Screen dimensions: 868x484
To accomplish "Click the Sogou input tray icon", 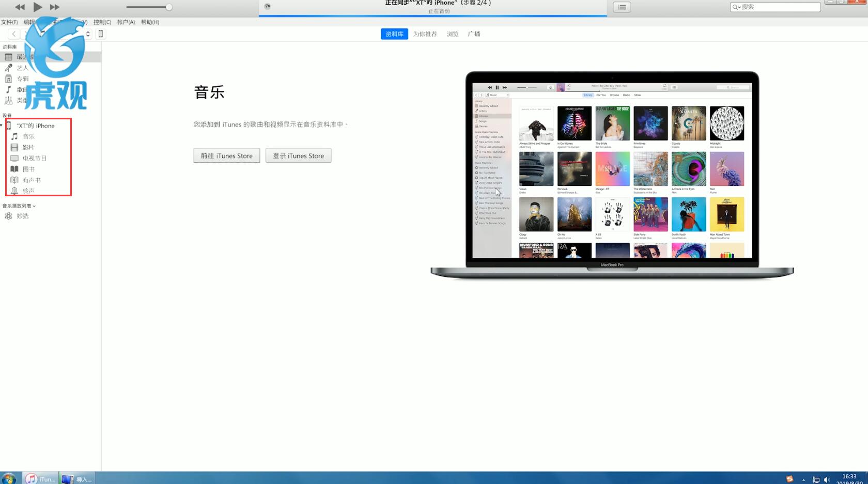I will tap(789, 479).
